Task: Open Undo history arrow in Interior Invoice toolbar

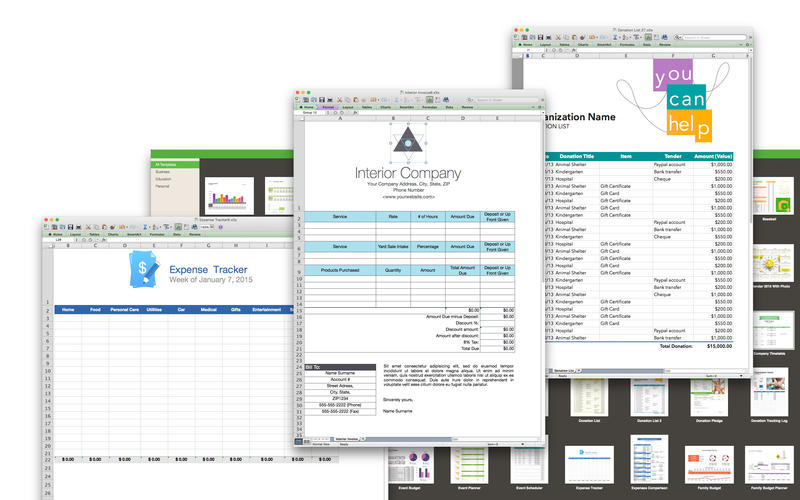Action: pos(379,100)
